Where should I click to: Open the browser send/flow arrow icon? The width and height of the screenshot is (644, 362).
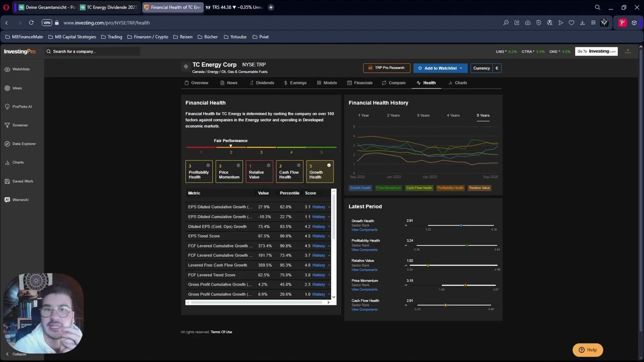pos(560,23)
